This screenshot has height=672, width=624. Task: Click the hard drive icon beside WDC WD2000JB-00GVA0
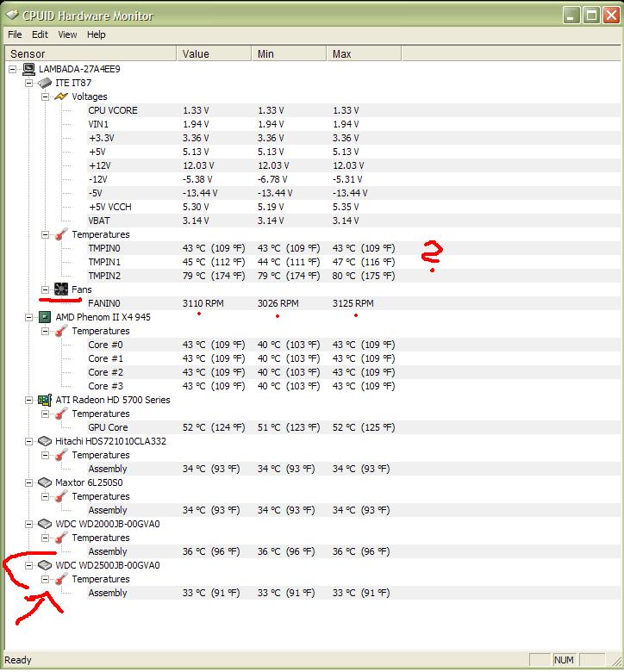[45, 524]
